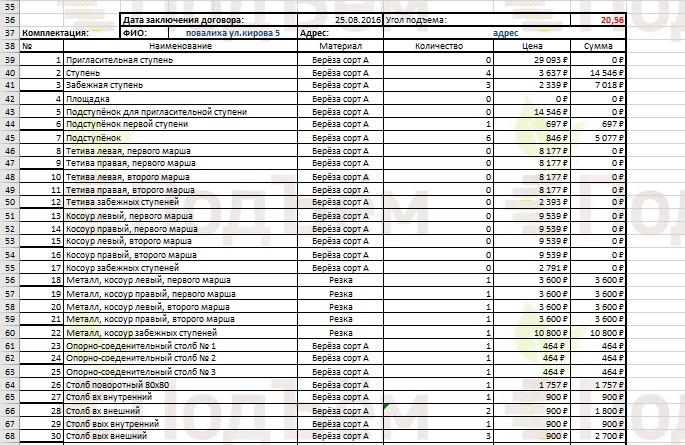Screen dimensions: 685x445
Task: Select 'Опорно-соеденительный столб № 1' cell
Action: click(x=180, y=346)
